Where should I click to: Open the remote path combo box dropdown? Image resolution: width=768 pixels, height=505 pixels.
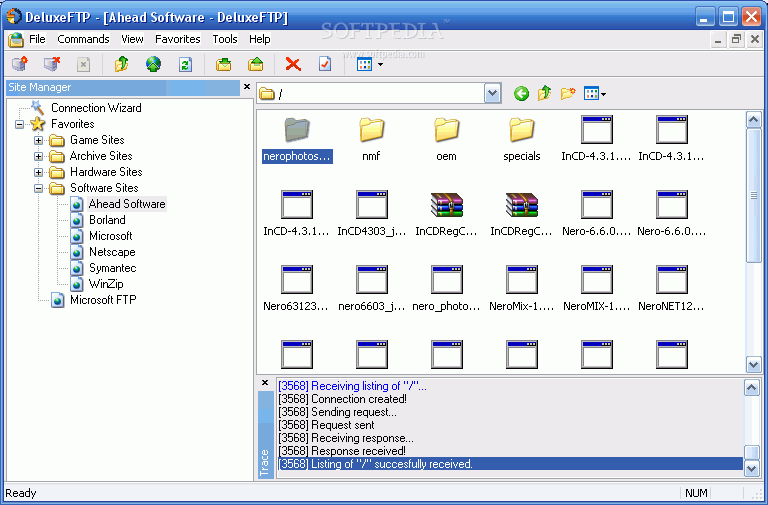492,93
